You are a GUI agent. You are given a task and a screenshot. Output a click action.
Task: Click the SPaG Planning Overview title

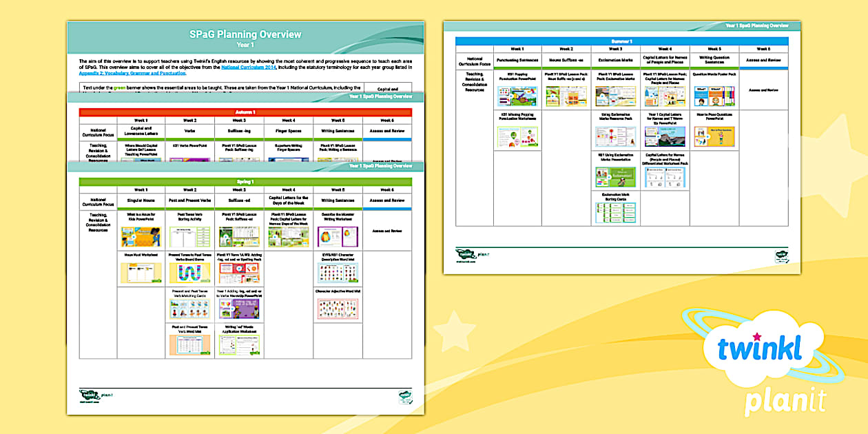[x=245, y=34]
